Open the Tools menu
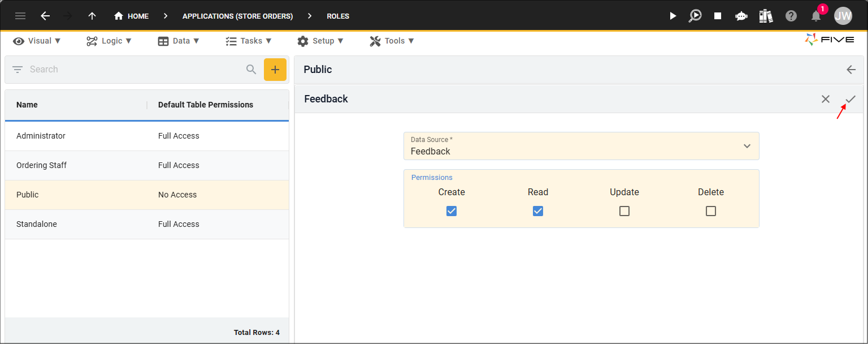This screenshot has width=868, height=344. [392, 41]
